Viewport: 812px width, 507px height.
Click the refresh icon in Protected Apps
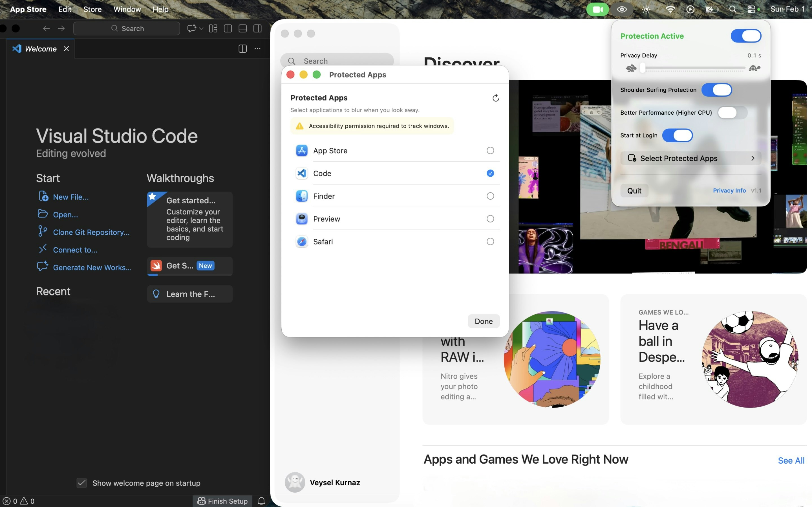coord(495,98)
